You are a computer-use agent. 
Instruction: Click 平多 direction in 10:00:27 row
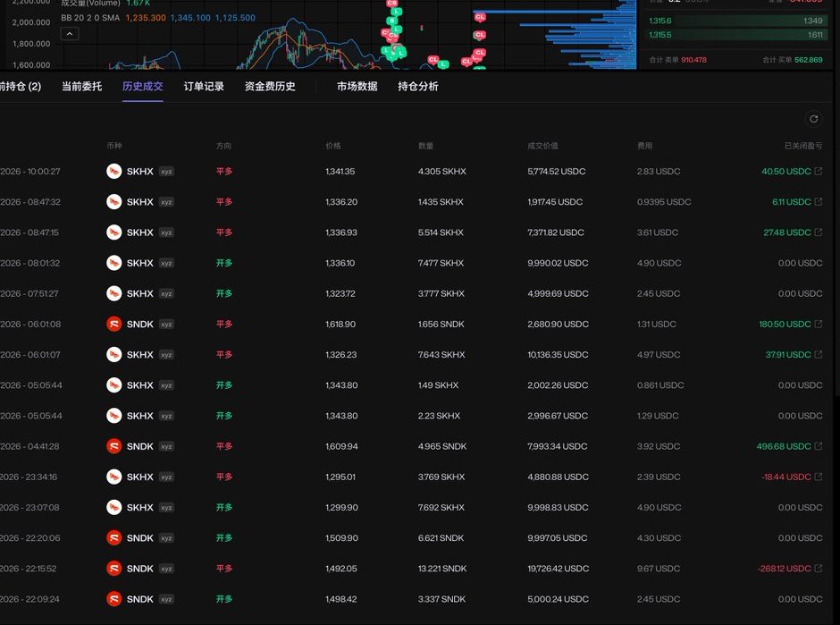(224, 172)
